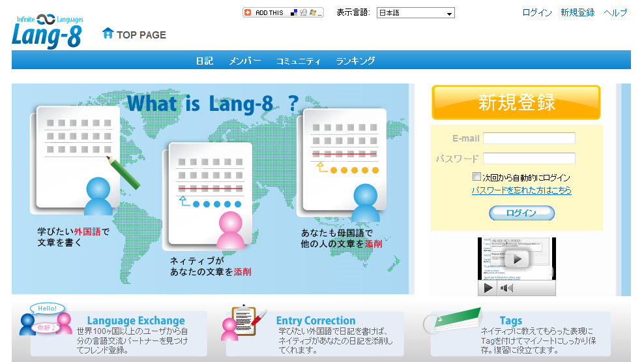Play the intro video thumbnail
This screenshot has width=644, height=362.
[x=517, y=259]
